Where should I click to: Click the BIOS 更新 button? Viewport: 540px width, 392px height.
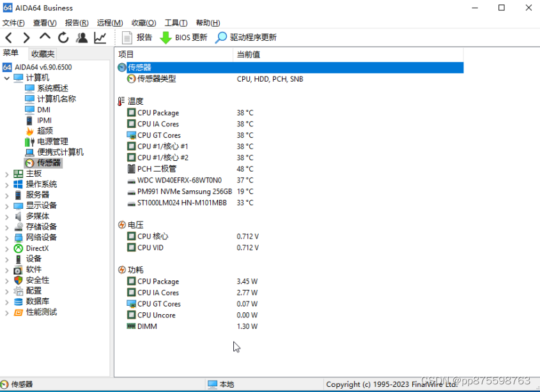183,38
